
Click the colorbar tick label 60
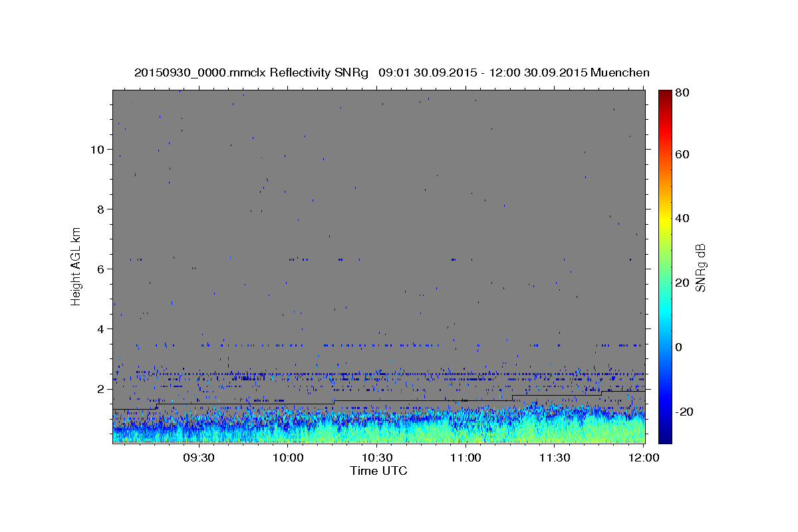coord(682,154)
